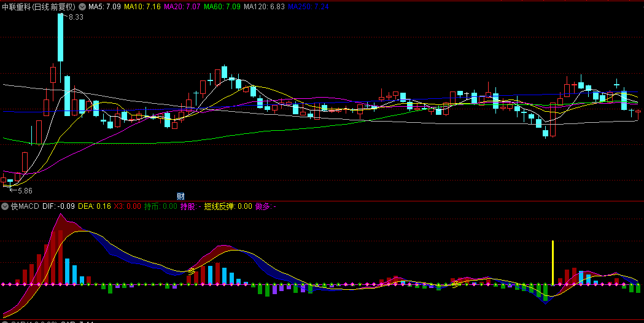Select the 持币: 0.00 value label
644x323 pixels.
click(161, 206)
